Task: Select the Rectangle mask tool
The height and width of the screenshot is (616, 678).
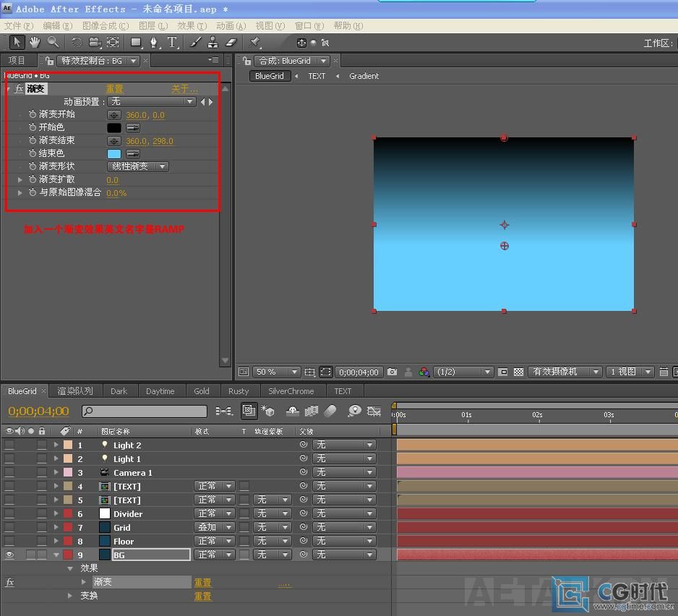Action: [x=136, y=43]
